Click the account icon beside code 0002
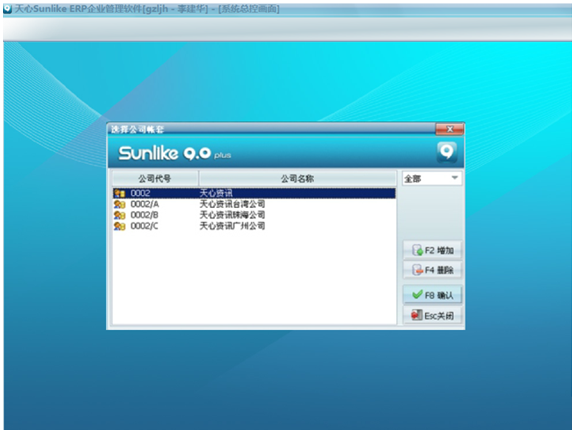The image size is (572, 430). [x=119, y=193]
